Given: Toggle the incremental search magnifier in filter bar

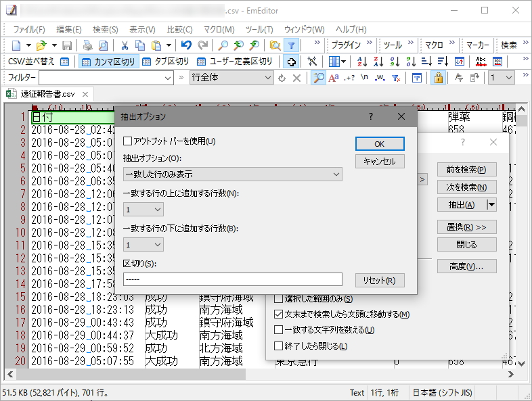Looking at the screenshot, I should pos(318,78).
